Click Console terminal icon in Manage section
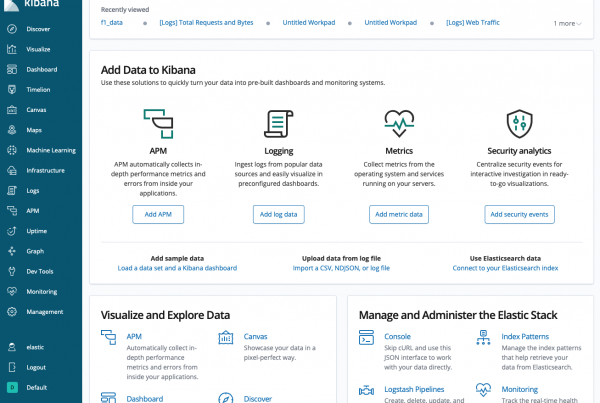The image size is (600, 403). [366, 338]
